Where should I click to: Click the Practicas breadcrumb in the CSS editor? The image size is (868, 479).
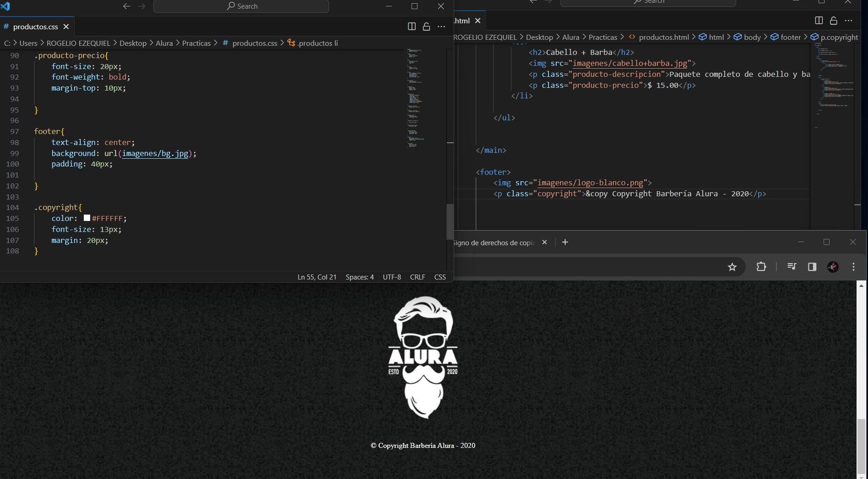tap(196, 43)
